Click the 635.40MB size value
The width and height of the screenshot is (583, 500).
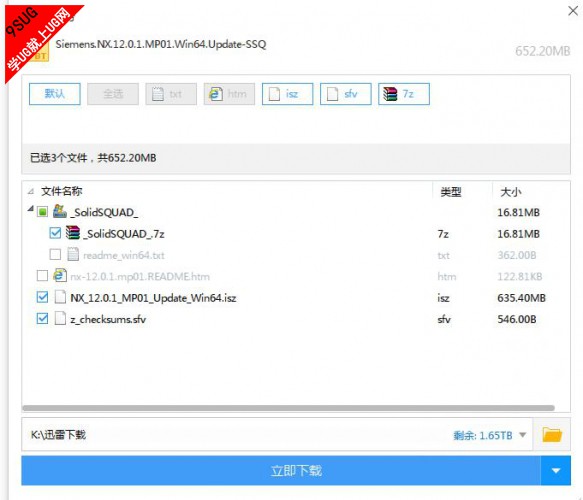[521, 298]
